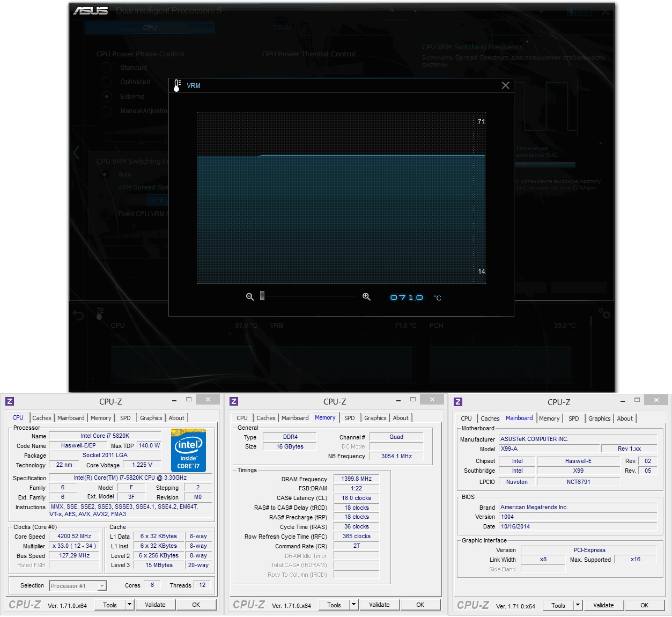Click the undo arrow in monitoring panel
The image size is (672, 617).
(x=79, y=315)
